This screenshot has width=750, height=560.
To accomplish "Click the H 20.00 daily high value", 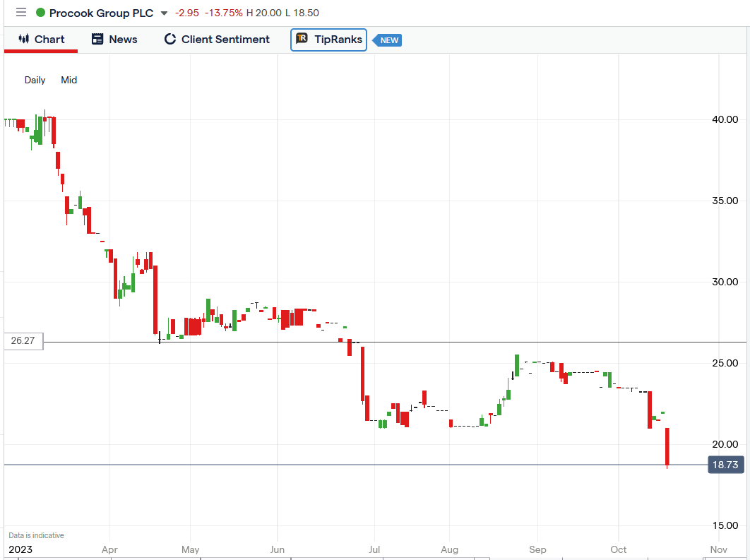I will 263,13.
